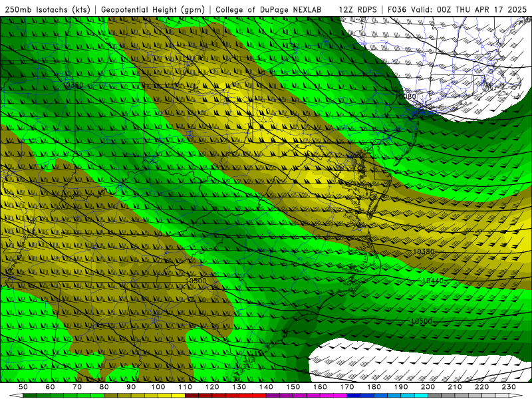Click the 10500 contour label over Georgia
Image resolution: width=532 pixels, height=399 pixels.
coord(196,281)
